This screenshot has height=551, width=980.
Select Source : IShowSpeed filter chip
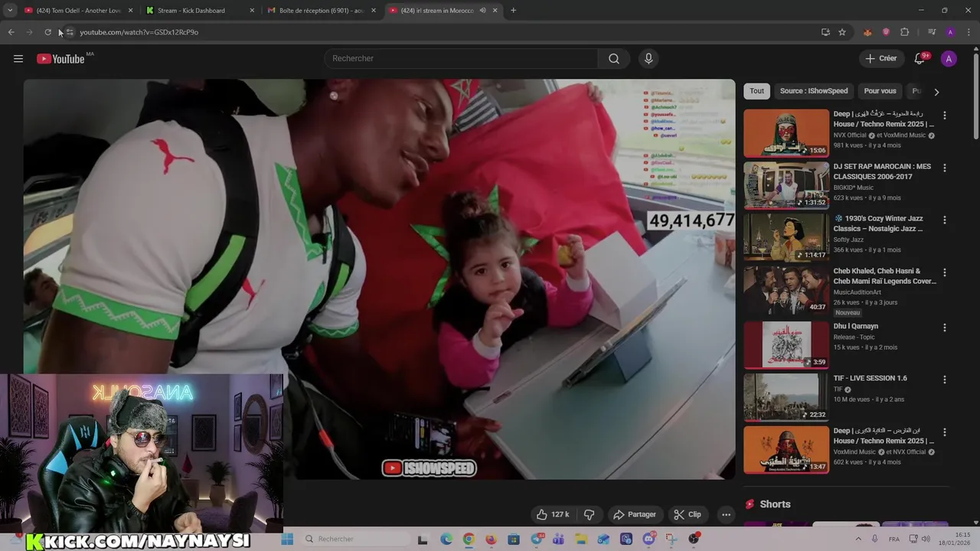click(814, 91)
